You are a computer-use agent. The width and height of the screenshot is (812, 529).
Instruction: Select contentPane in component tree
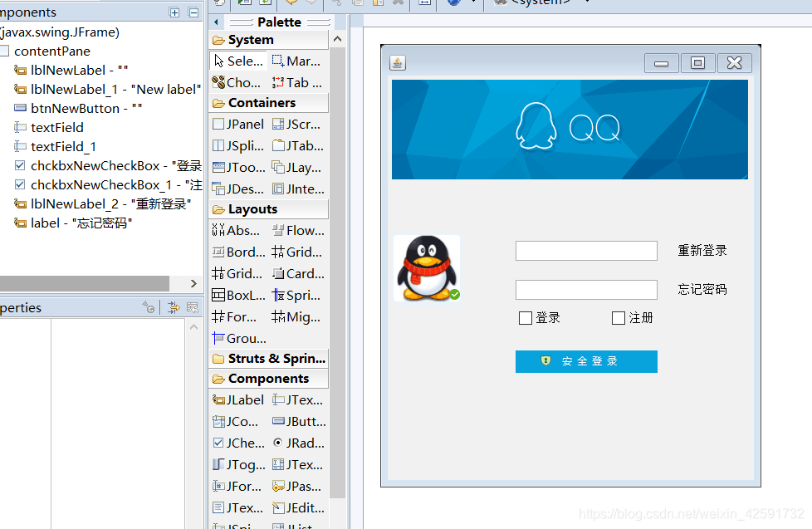[x=46, y=51]
